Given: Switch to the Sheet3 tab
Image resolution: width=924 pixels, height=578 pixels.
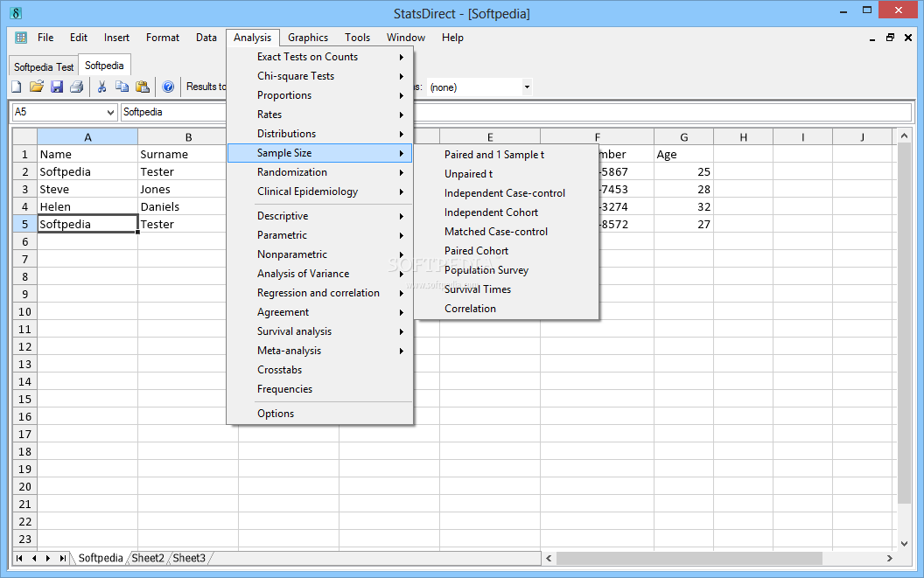Looking at the screenshot, I should (189, 558).
